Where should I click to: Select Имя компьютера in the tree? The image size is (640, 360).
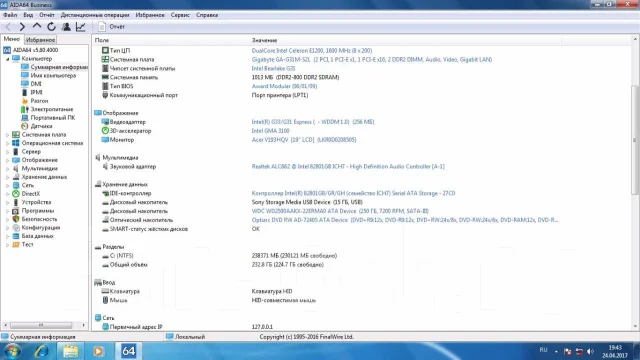(x=49, y=76)
